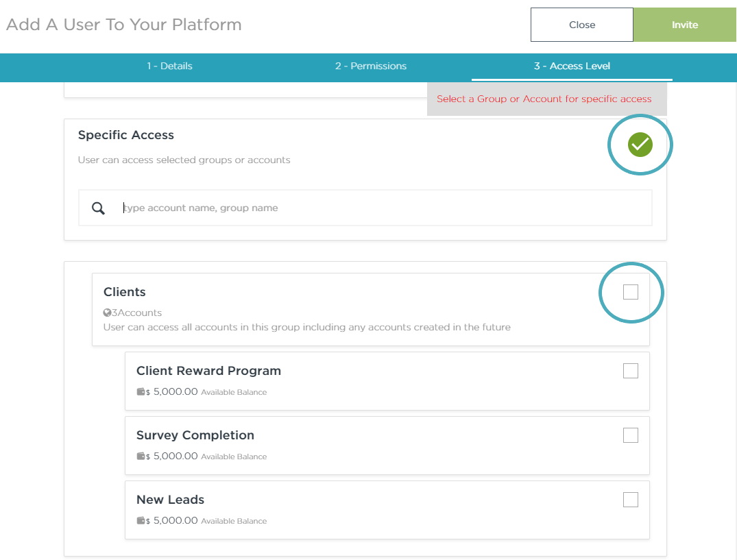Tick the Survey Completion checkbox

pos(630,435)
